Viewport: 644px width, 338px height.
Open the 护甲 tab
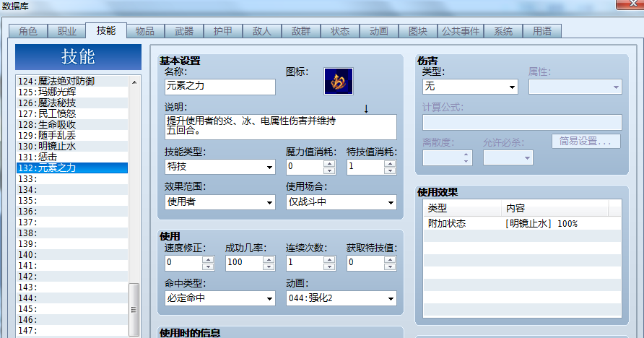pyautogui.click(x=223, y=31)
